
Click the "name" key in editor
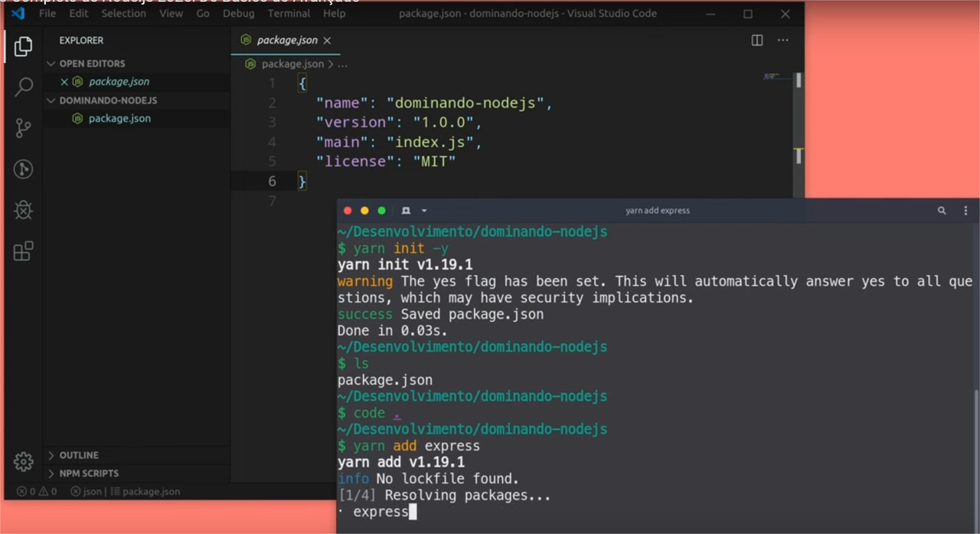click(x=344, y=103)
